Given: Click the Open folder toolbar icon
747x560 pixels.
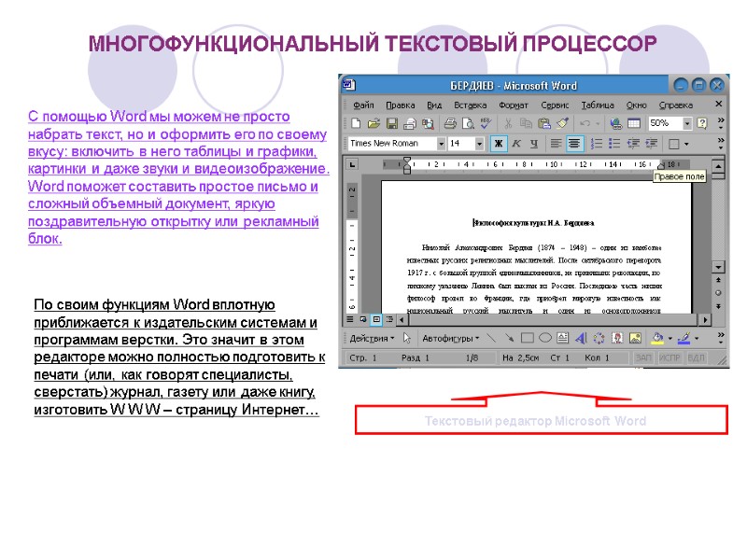Looking at the screenshot, I should [374, 124].
